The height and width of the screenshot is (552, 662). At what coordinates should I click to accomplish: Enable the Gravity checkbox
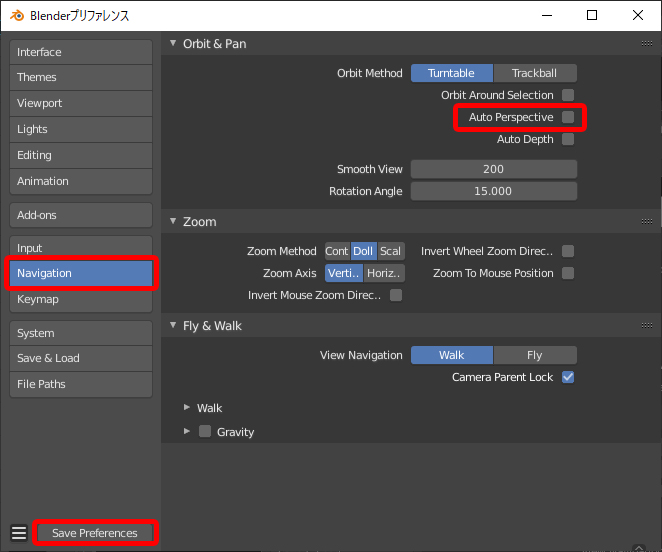(x=205, y=431)
